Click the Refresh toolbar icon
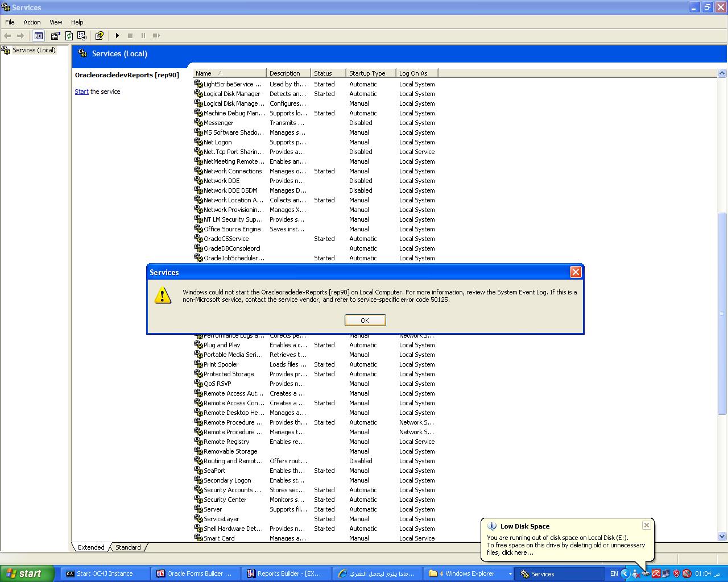This screenshot has height=582, width=728. point(69,36)
